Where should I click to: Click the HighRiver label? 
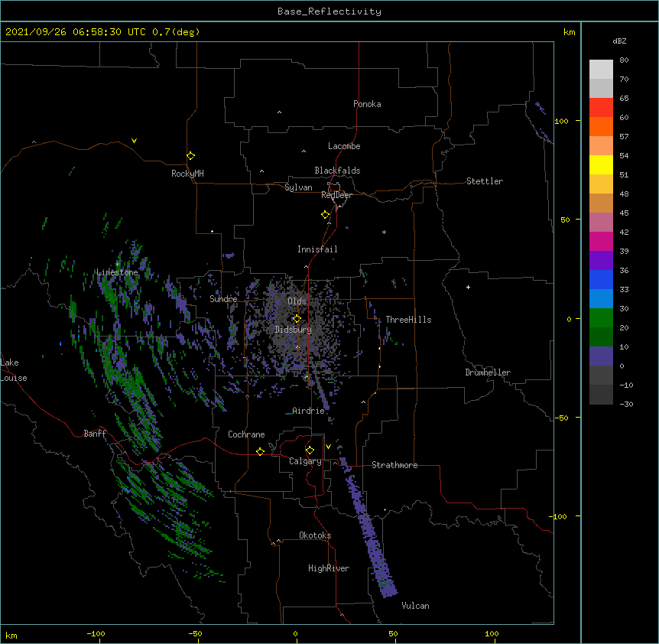pos(329,568)
